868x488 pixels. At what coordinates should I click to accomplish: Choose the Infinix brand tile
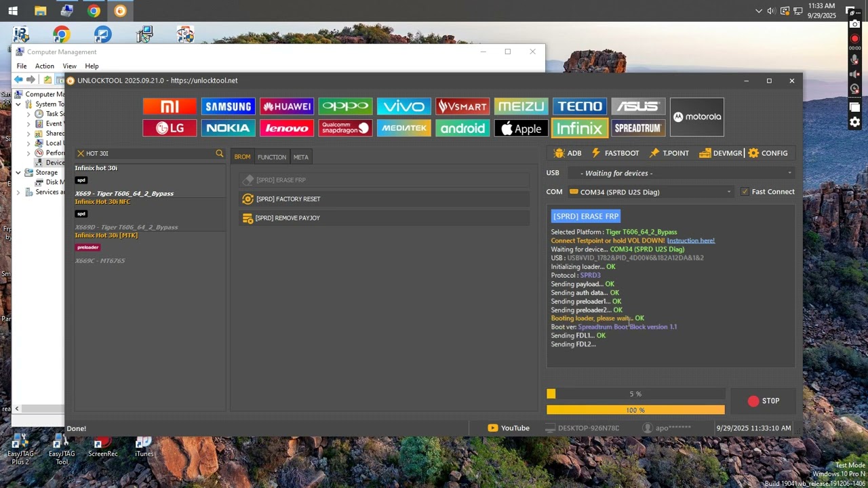[580, 128]
